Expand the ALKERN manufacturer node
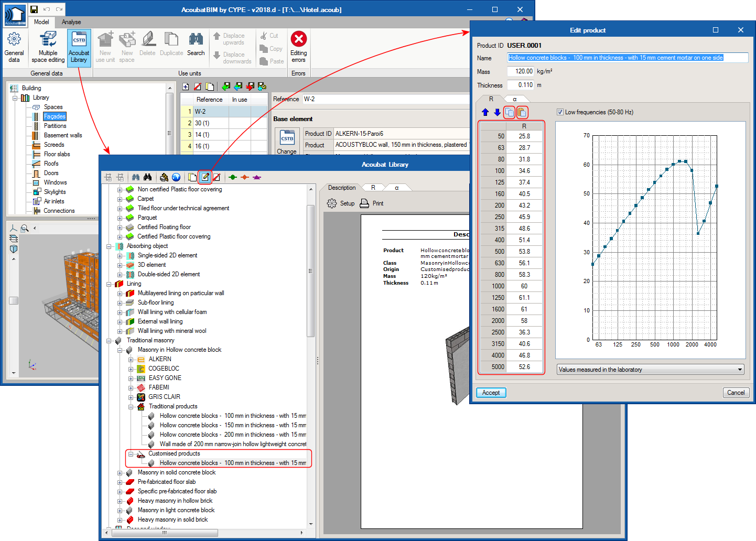Screen dimensions: 756x541 [x=131, y=360]
